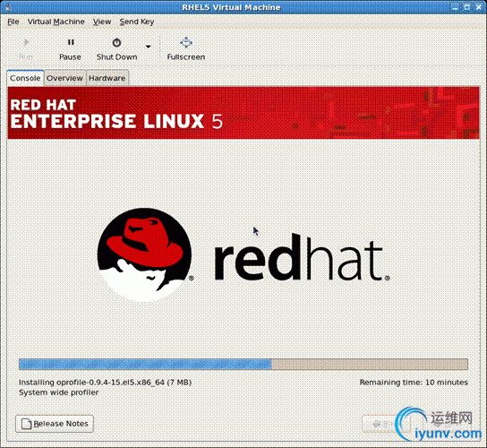
Task: Open the View menu
Action: tap(102, 22)
